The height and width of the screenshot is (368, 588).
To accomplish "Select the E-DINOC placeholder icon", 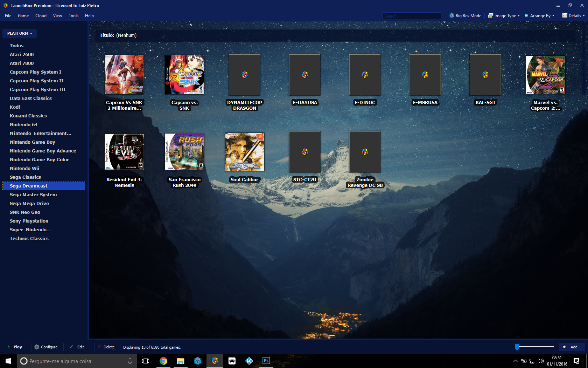I will click(365, 75).
